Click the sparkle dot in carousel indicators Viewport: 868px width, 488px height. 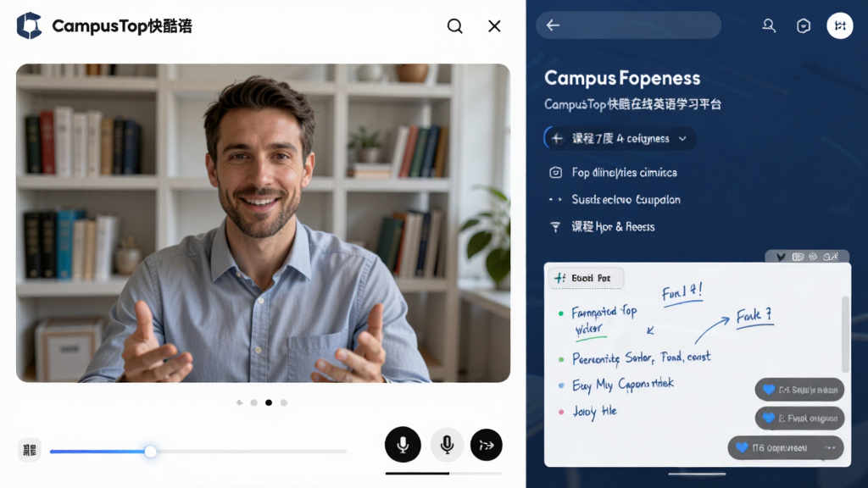pyautogui.click(x=239, y=402)
